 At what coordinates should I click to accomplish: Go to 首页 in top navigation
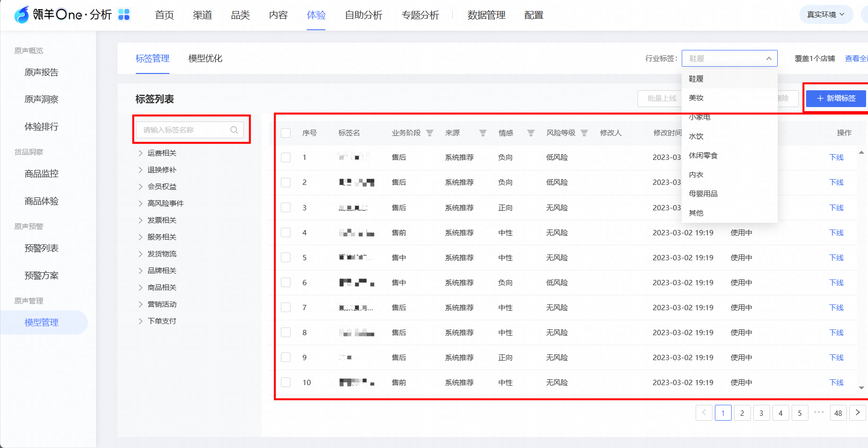click(165, 15)
